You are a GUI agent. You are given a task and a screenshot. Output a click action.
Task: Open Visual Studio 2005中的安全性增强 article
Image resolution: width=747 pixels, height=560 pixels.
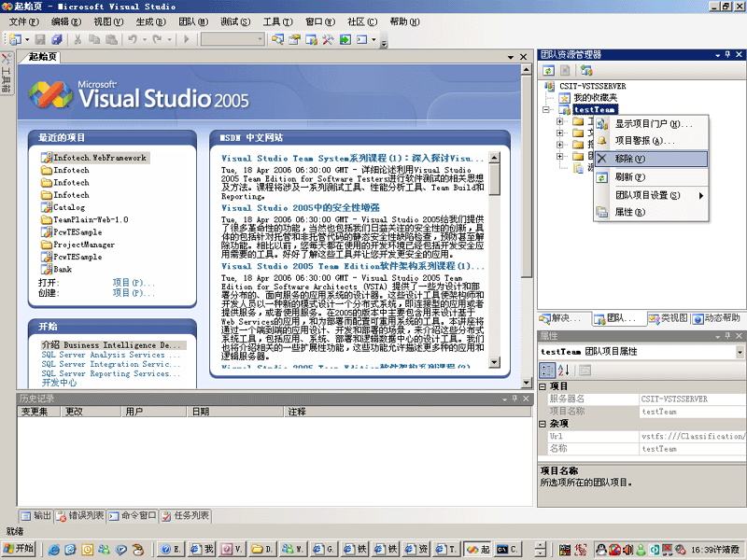301,208
